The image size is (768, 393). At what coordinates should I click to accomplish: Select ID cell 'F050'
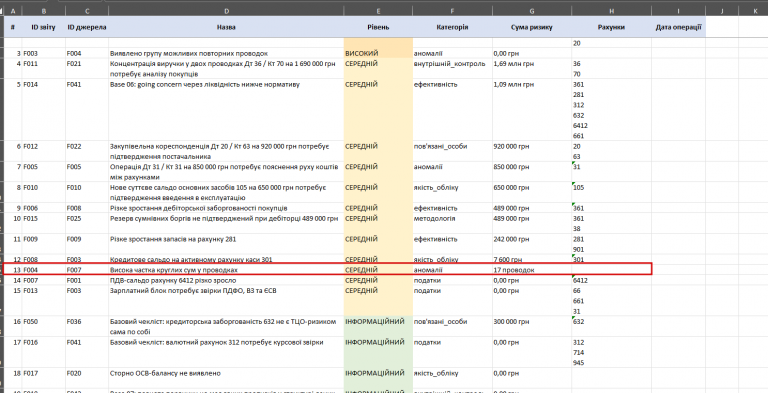tap(44, 326)
